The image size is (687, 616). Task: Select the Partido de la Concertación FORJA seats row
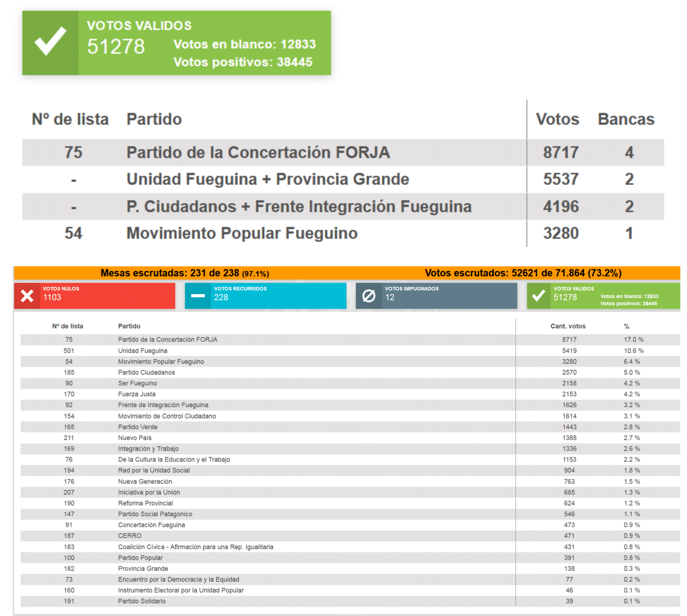[x=343, y=152]
